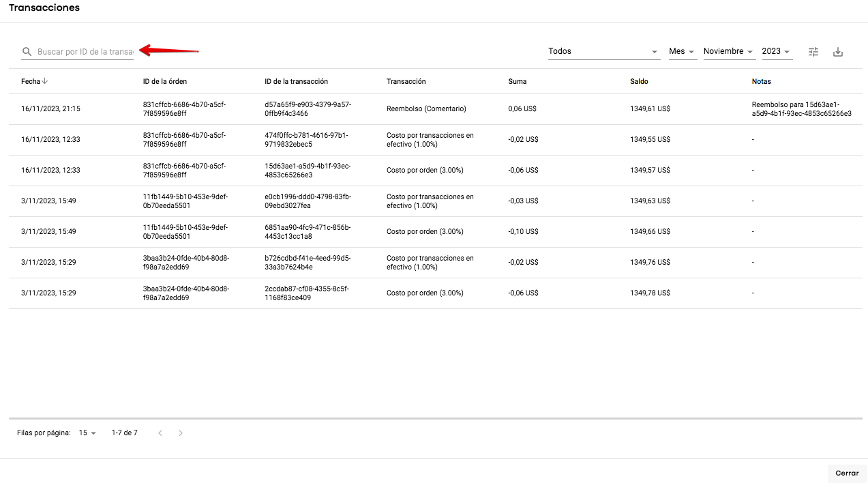Click the ID de la órden header

click(165, 81)
